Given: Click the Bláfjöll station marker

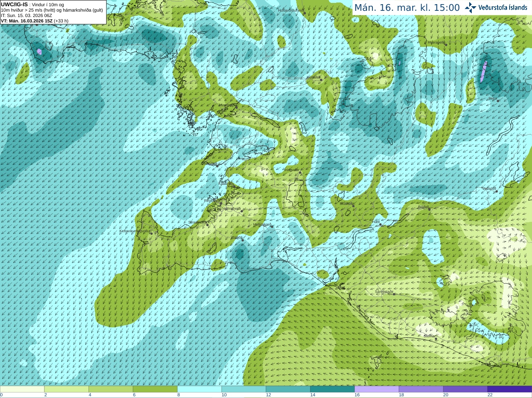Looking at the screenshot, I should (x=243, y=240).
